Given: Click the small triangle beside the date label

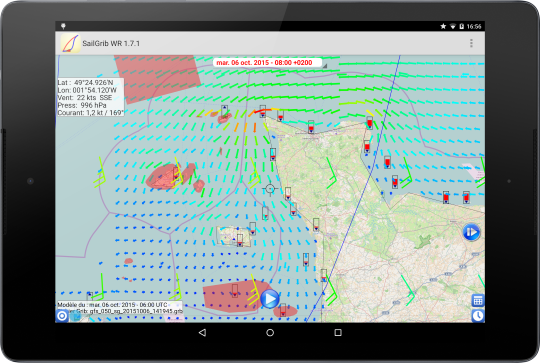Looking at the screenshot, I should point(325,65).
